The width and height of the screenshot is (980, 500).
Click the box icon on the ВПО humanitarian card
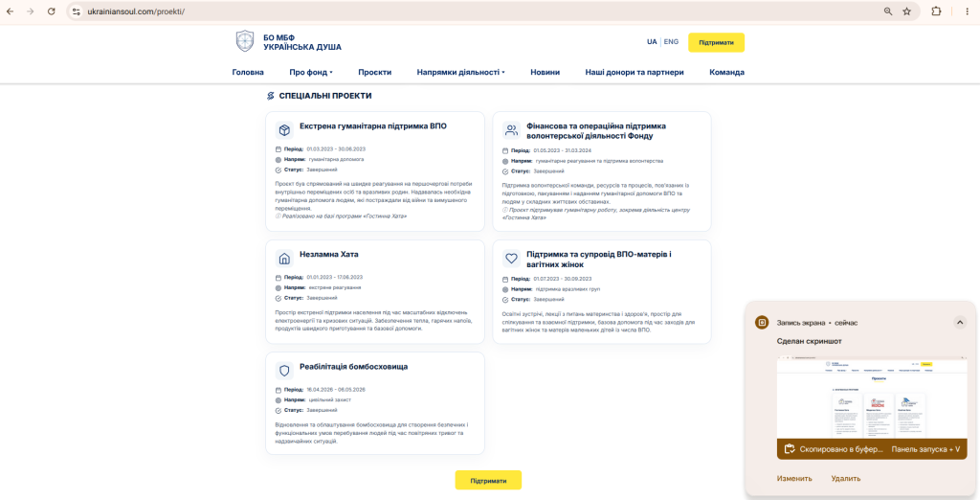click(x=284, y=130)
